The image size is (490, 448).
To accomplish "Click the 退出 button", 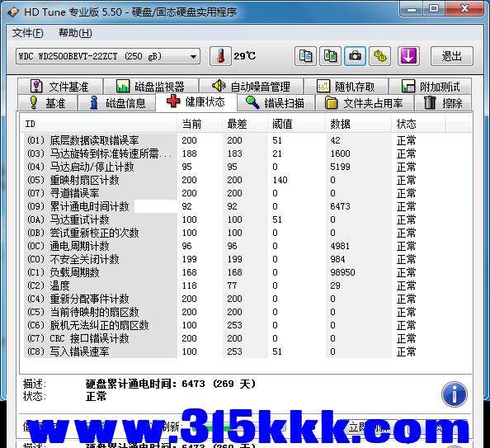I will (x=451, y=56).
